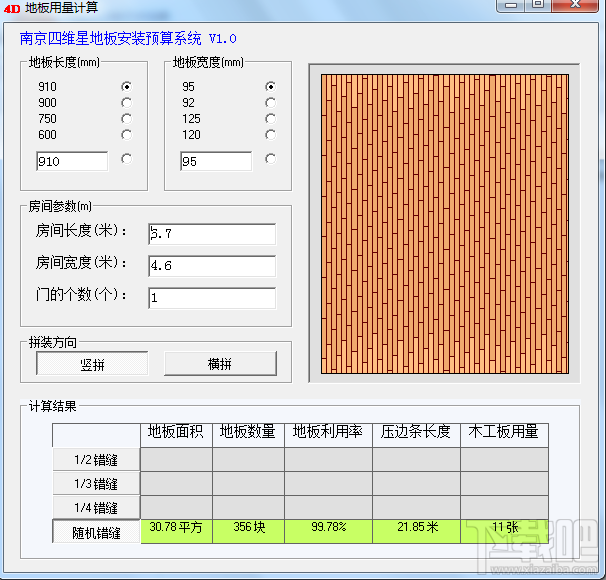
Task: Click the 1/2 错缝 row button
Action: 96,459
